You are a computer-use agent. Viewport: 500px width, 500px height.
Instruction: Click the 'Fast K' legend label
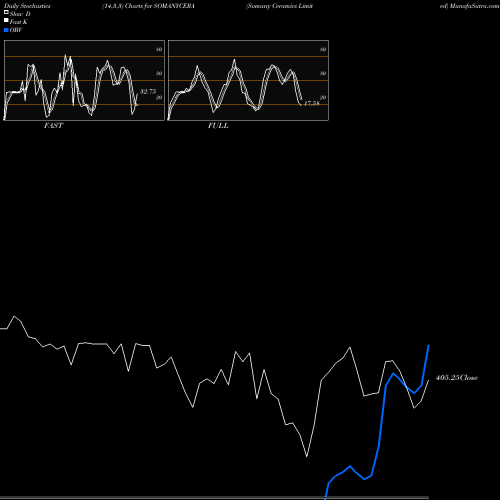(19, 22)
